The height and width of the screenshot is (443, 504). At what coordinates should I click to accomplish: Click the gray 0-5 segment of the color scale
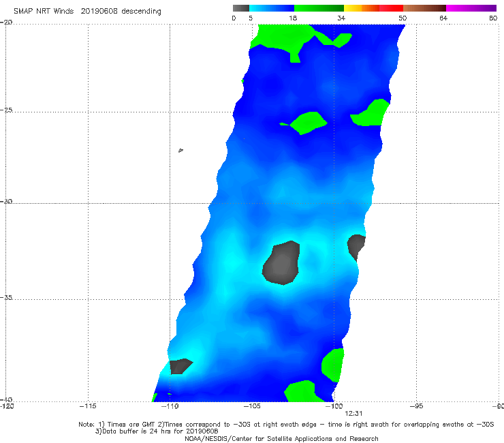(240, 8)
